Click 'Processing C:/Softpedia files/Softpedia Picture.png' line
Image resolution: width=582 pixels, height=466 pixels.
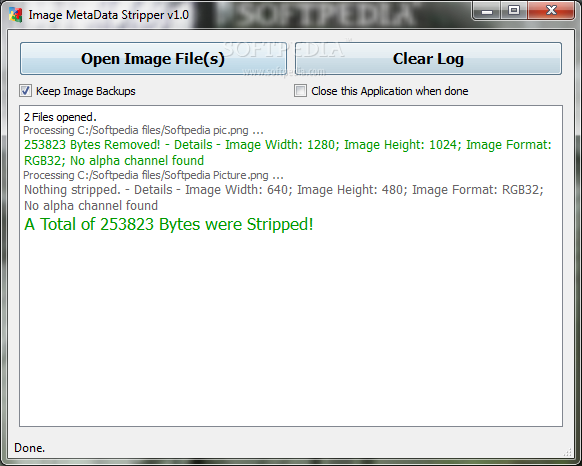[x=153, y=175]
